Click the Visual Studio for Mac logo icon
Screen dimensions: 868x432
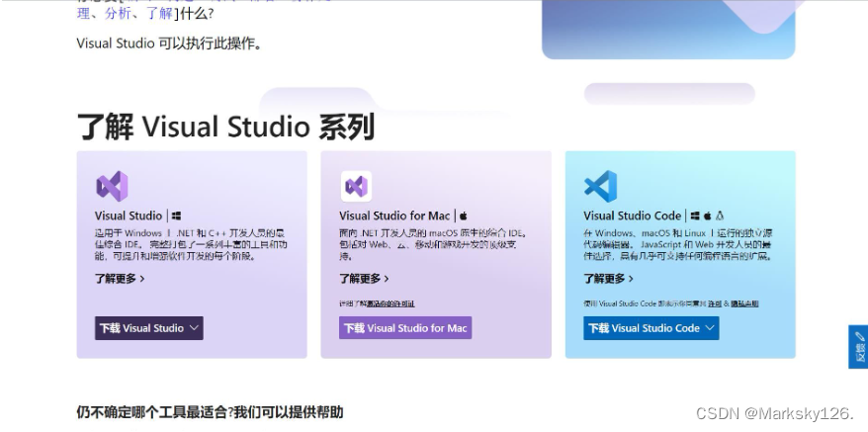click(356, 186)
